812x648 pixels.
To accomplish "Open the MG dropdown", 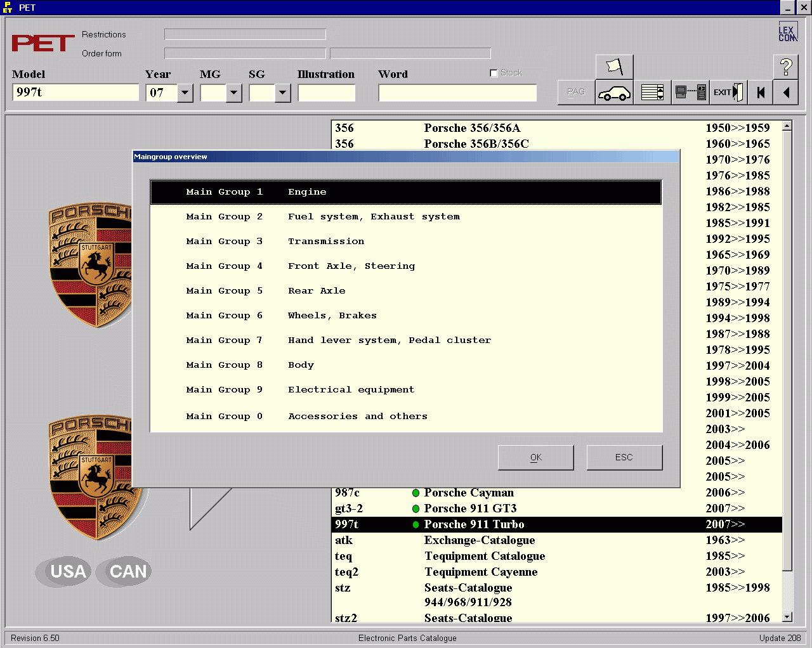I will coord(234,93).
